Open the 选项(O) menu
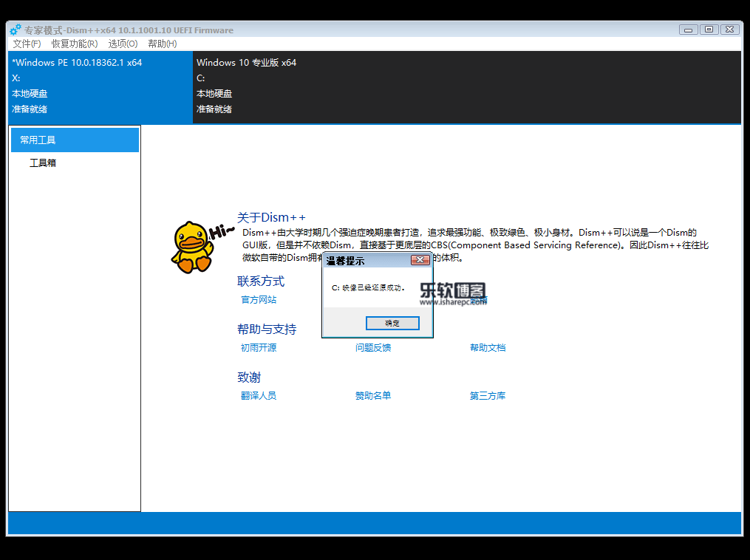 pyautogui.click(x=123, y=44)
